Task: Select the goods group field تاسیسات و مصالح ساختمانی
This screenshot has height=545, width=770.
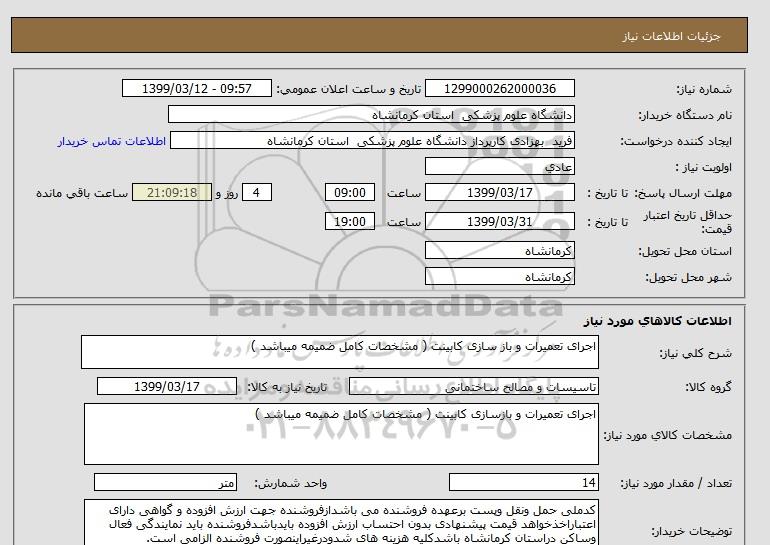Action: pyautogui.click(x=473, y=387)
